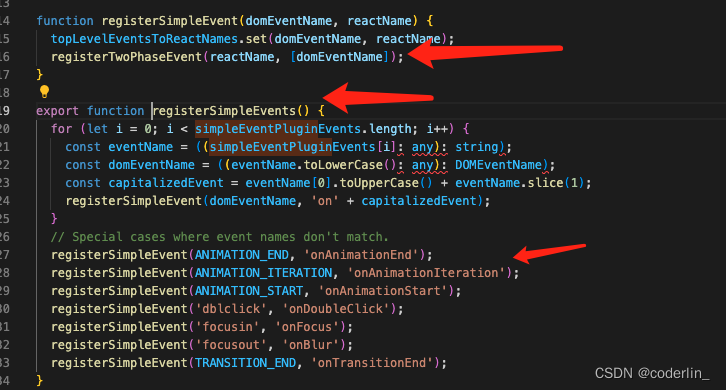Viewport: 726px width, 390px height.
Task: Click 'DOMEventName' type annotation
Action: [498, 165]
